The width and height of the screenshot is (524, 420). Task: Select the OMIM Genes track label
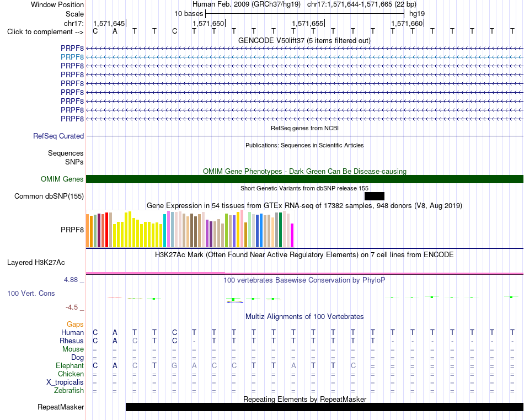[x=62, y=179]
